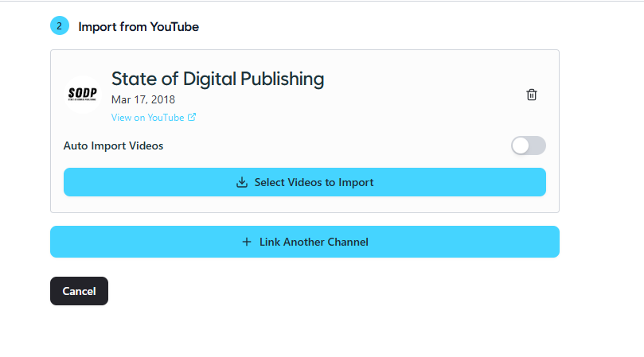Click the external link icon beside View on YouTube
Viewport: 644px width, 357px height.
192,118
